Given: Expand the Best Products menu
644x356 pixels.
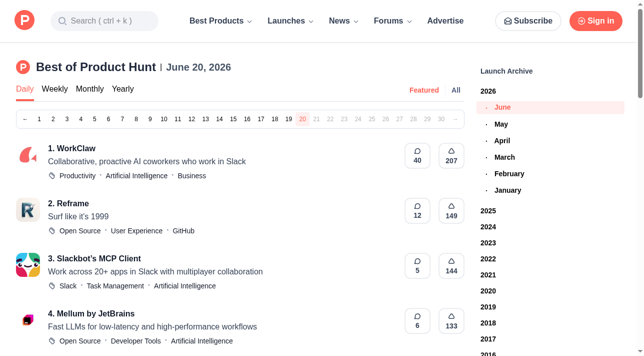Looking at the screenshot, I should 220,21.
